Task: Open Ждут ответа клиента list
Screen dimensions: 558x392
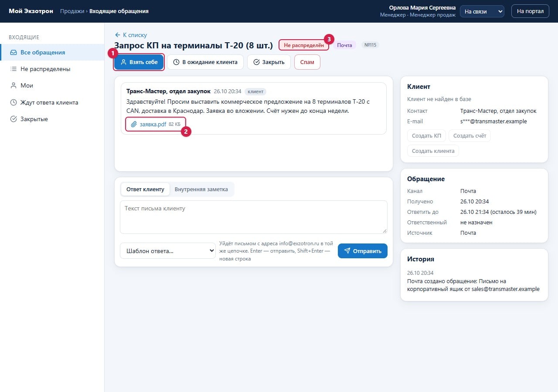Action: (52, 102)
